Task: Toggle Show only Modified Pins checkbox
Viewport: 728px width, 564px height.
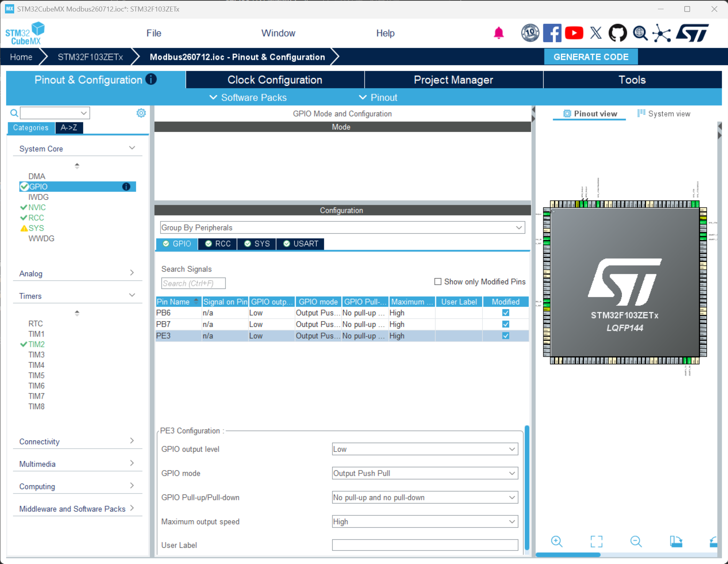Action: tap(438, 281)
